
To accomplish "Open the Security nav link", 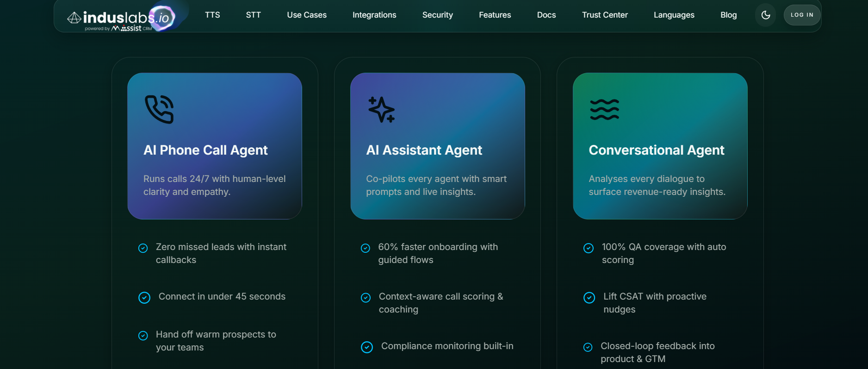I will point(438,15).
